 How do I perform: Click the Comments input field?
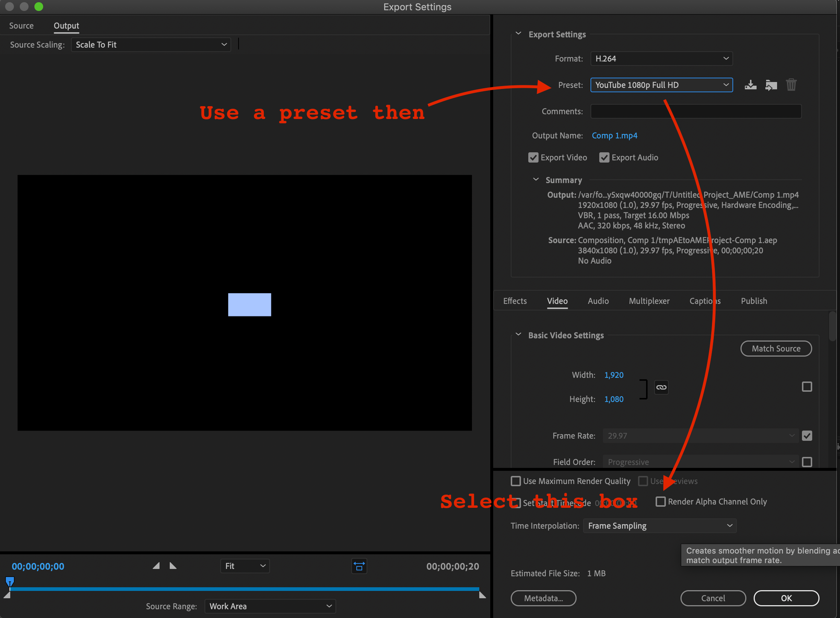695,111
